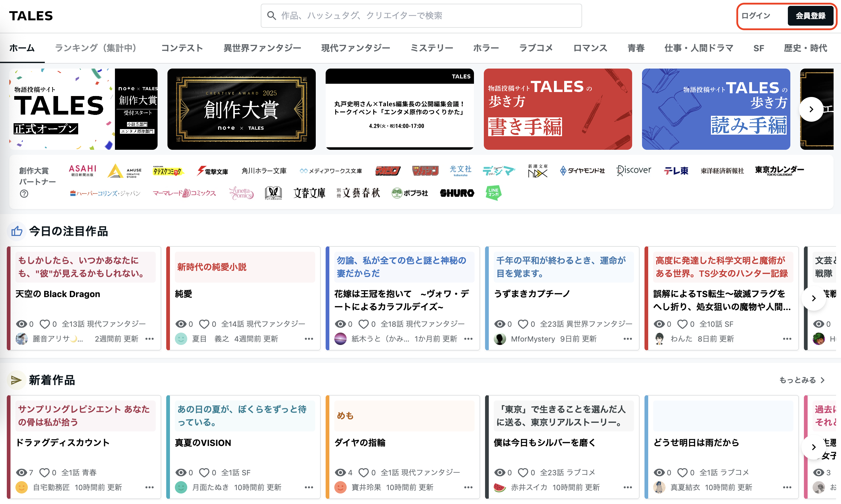Click the avatar of author 麗音アリサ
841x504 pixels.
22,339
